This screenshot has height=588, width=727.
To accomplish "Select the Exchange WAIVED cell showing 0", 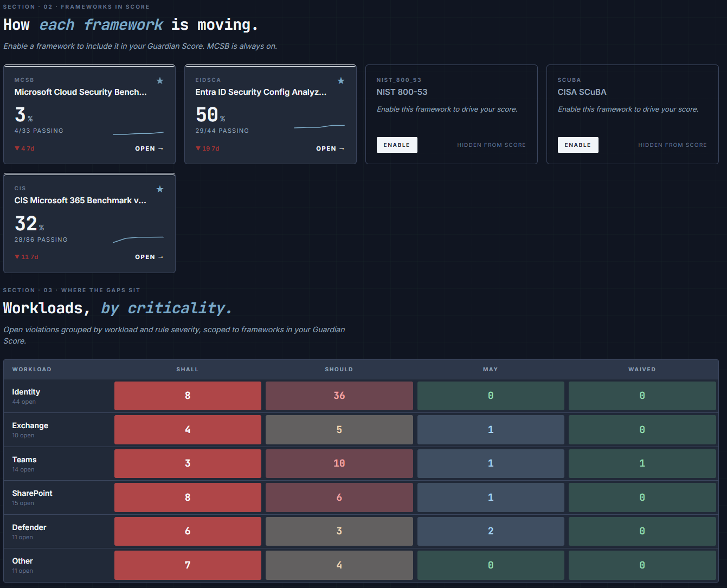I will (x=642, y=430).
